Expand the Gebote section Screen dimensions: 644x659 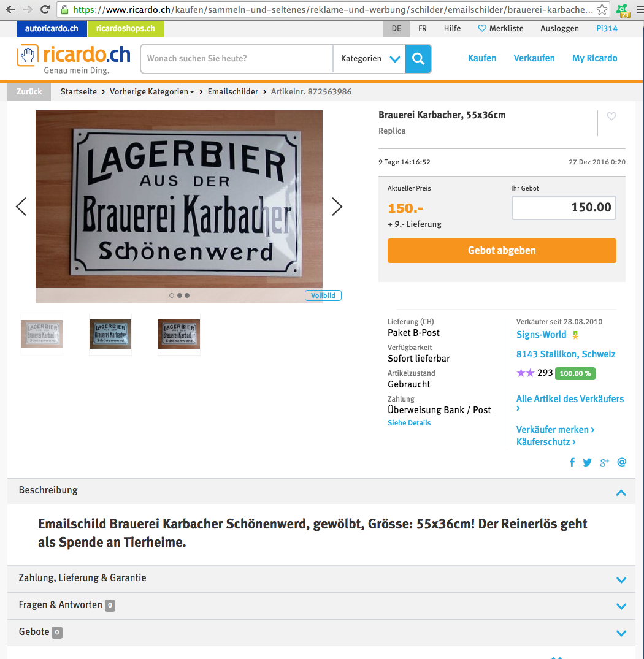pyautogui.click(x=321, y=632)
